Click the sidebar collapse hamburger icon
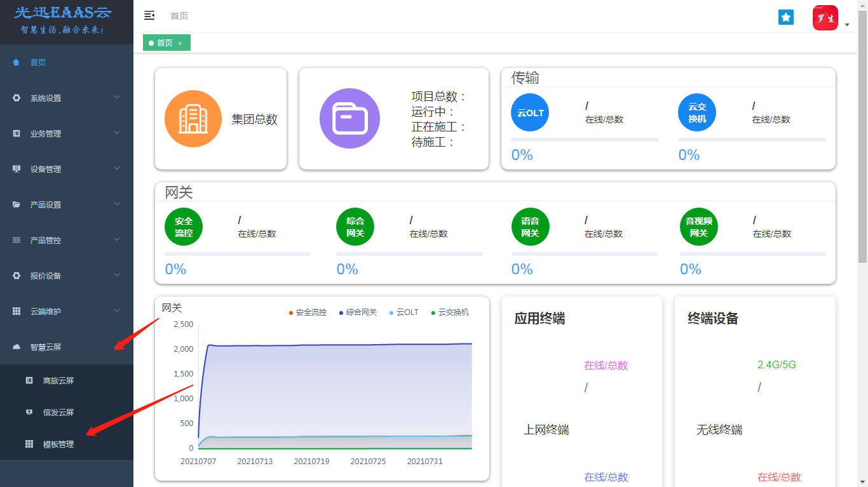 [x=149, y=16]
